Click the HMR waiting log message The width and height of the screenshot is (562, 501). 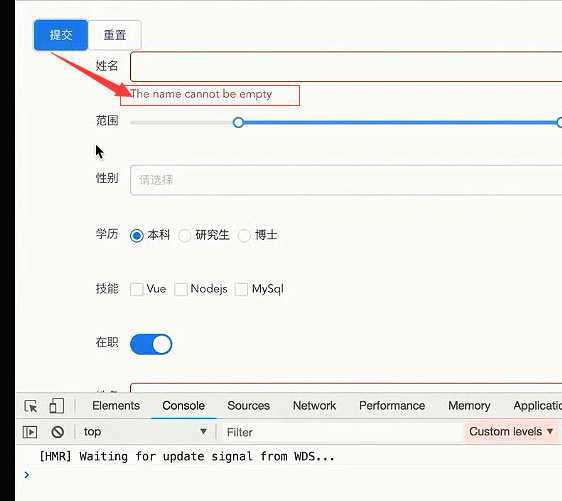pos(187,457)
